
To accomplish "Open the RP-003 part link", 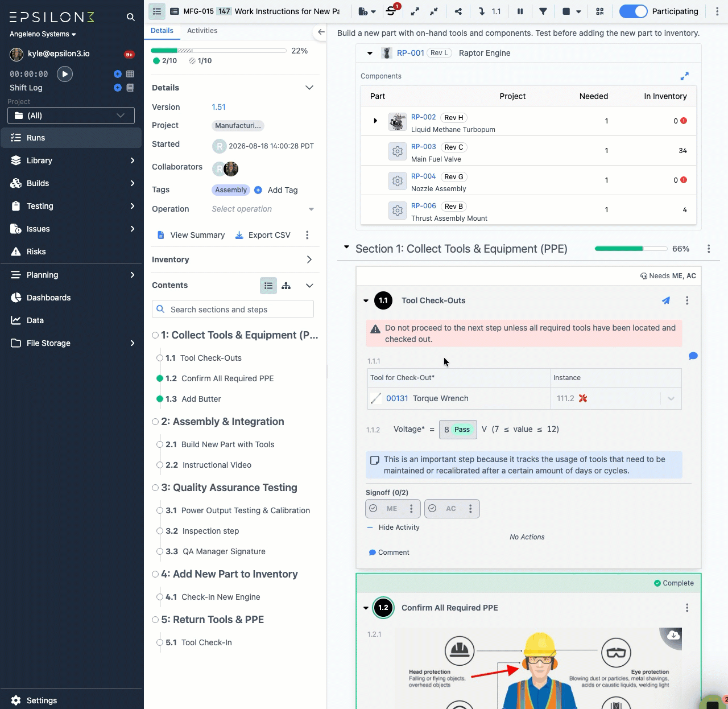I will (424, 147).
